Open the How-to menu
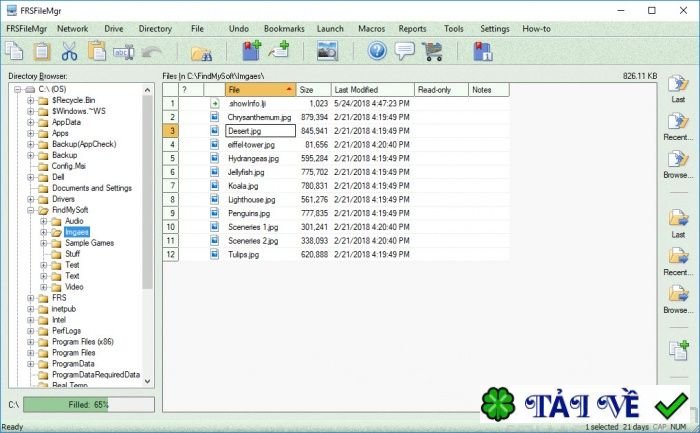Screen dimensions: 700x433 (x=536, y=29)
